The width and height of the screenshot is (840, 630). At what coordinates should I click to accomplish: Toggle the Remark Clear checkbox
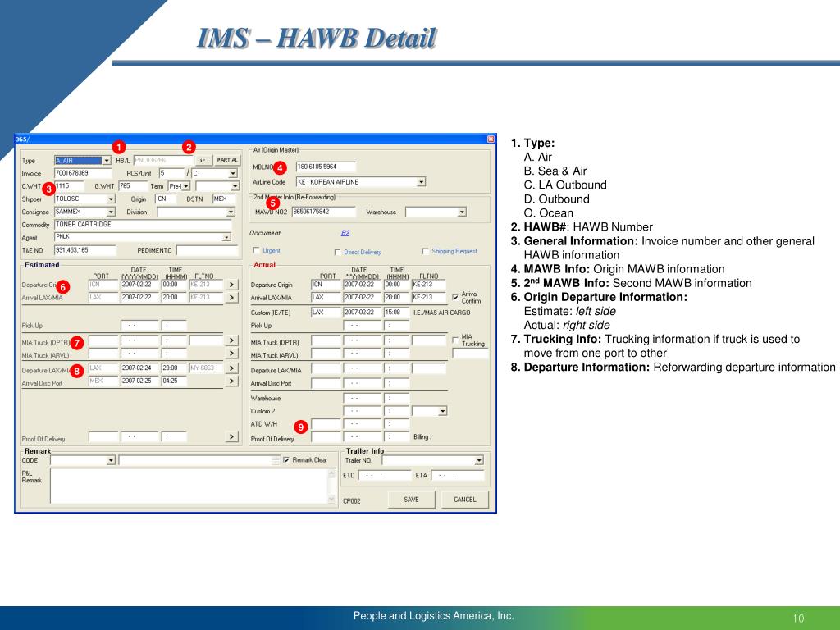(286, 460)
